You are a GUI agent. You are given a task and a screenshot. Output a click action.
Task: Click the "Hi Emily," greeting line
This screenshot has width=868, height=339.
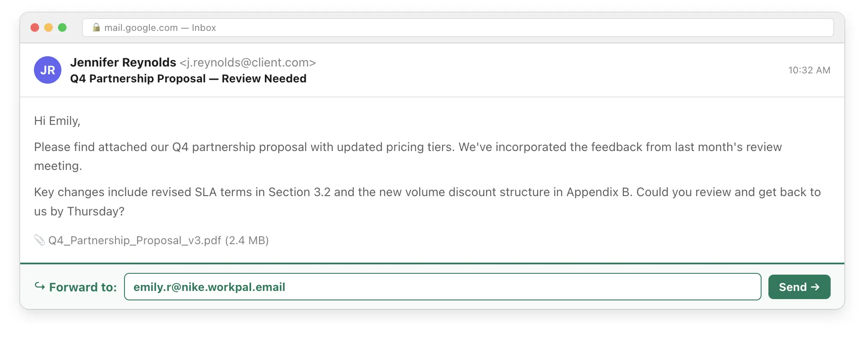click(x=57, y=121)
